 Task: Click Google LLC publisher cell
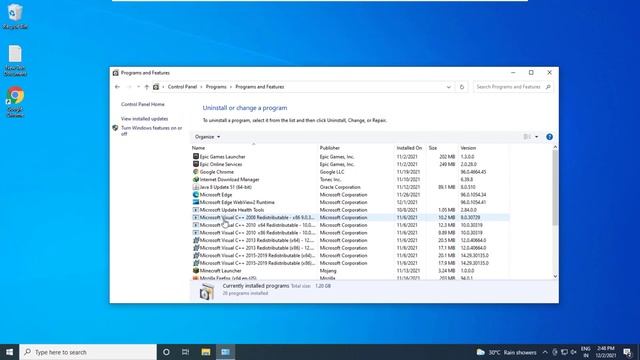pos(332,172)
